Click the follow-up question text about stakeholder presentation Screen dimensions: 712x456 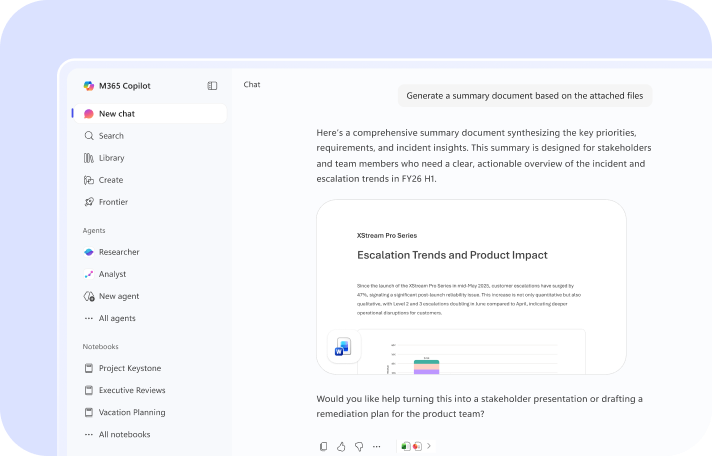pos(480,406)
